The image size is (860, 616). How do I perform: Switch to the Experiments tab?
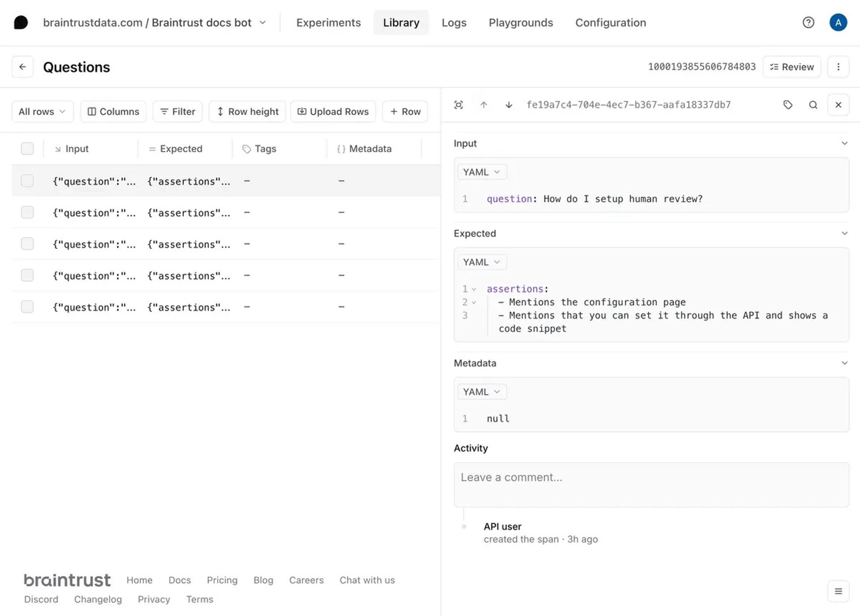pyautogui.click(x=329, y=22)
